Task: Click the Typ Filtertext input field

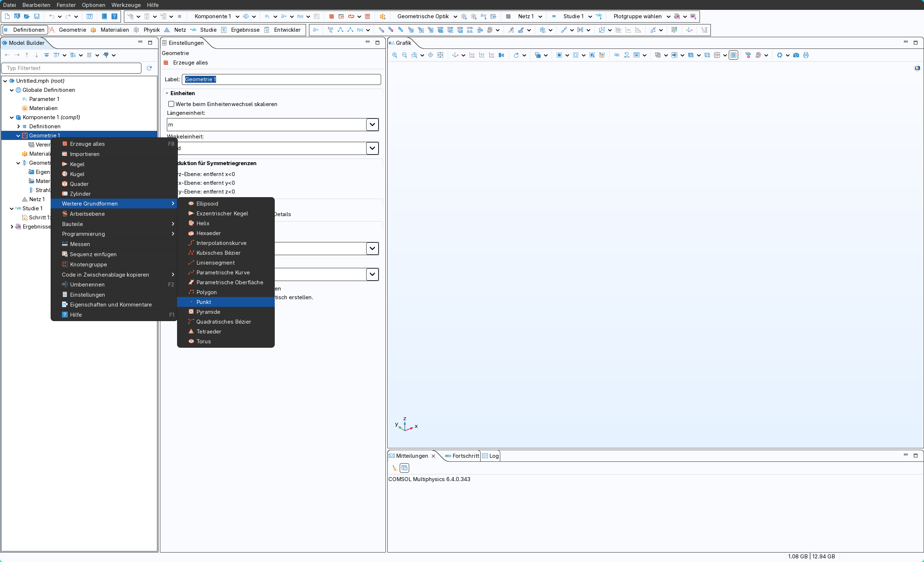Action: (71, 68)
